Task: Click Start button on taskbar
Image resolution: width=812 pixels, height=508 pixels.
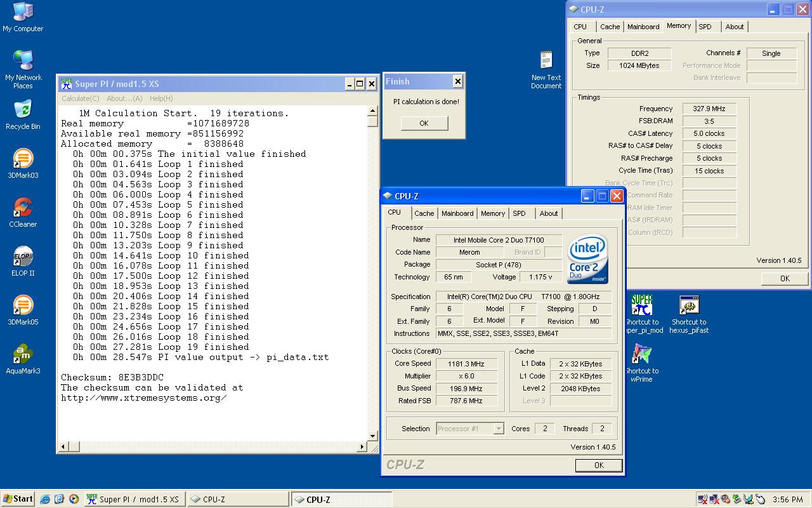Action: pyautogui.click(x=18, y=499)
